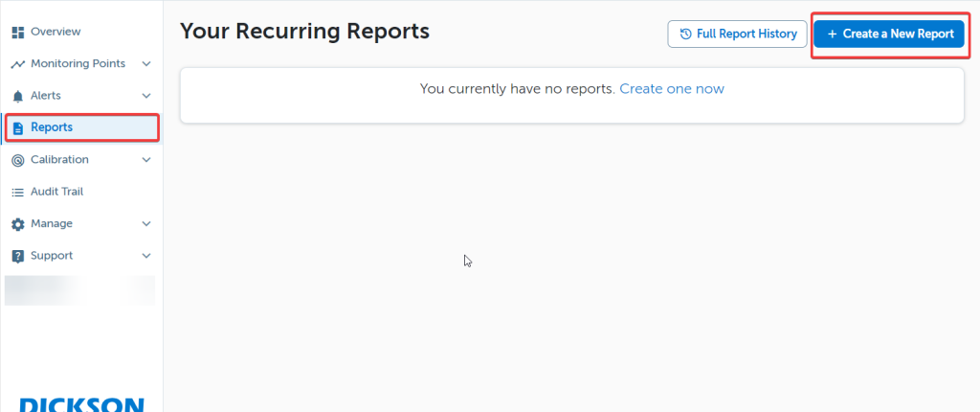980x412 pixels.
Task: Expand the Calibration submenu chevron
Action: [146, 160]
